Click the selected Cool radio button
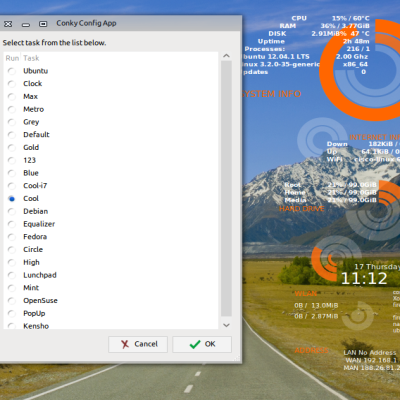Image resolution: width=400 pixels, height=400 pixels. point(12,199)
